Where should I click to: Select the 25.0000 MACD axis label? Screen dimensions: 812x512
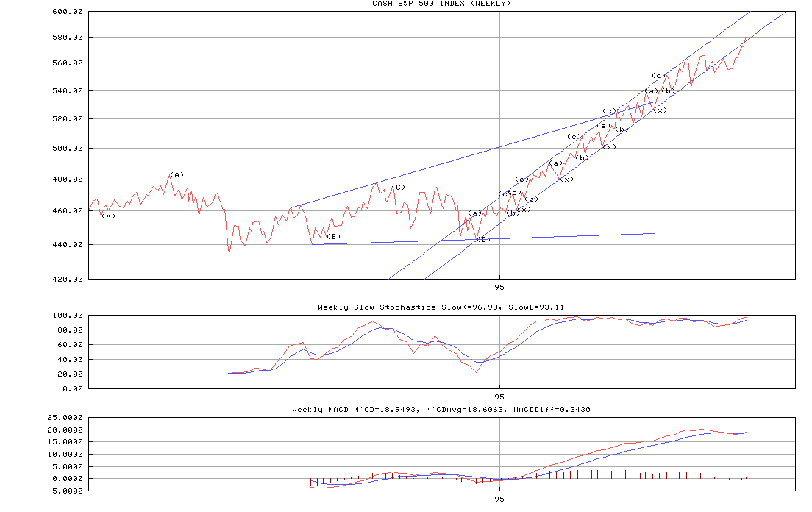point(65,417)
